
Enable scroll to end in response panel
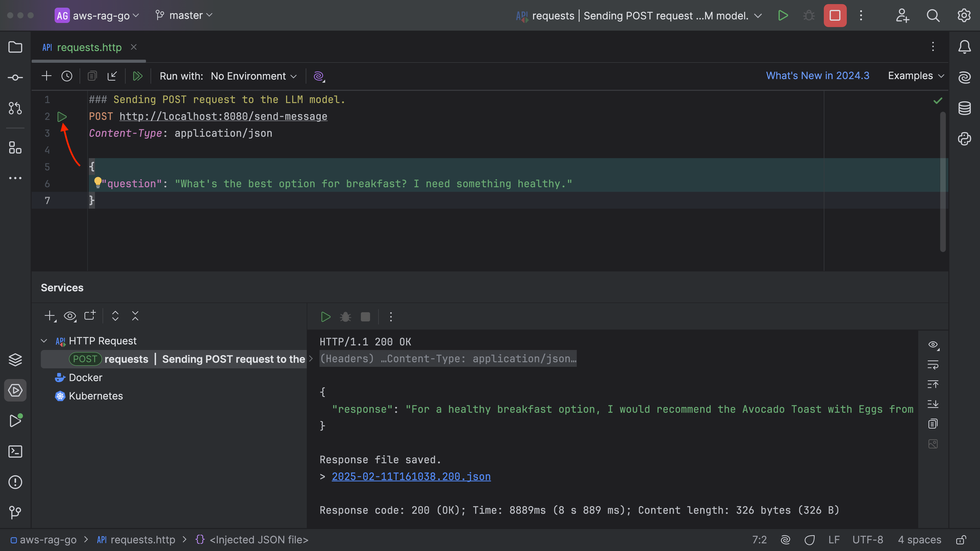tap(933, 404)
